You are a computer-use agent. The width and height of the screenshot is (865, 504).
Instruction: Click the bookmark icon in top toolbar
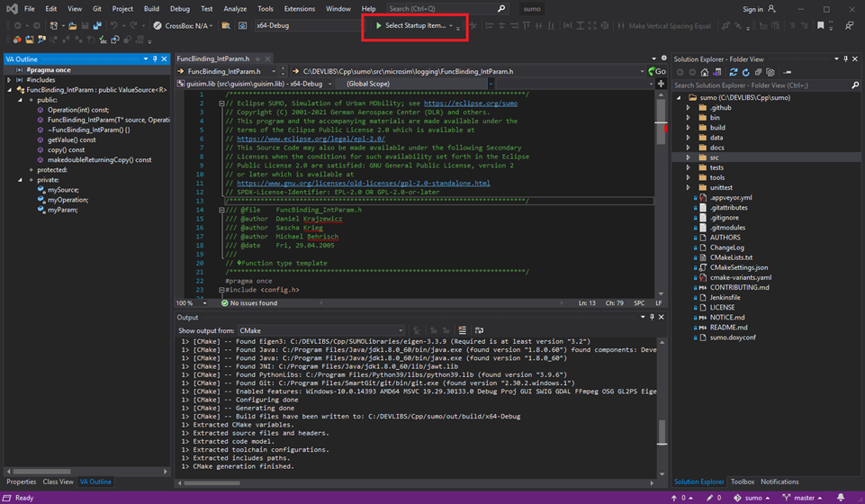820,26
